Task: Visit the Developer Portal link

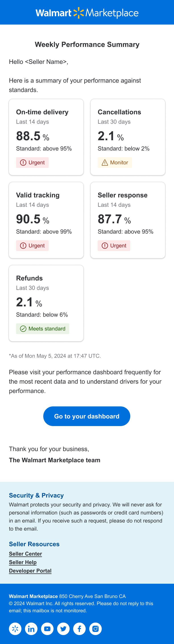Action: [x=30, y=571]
